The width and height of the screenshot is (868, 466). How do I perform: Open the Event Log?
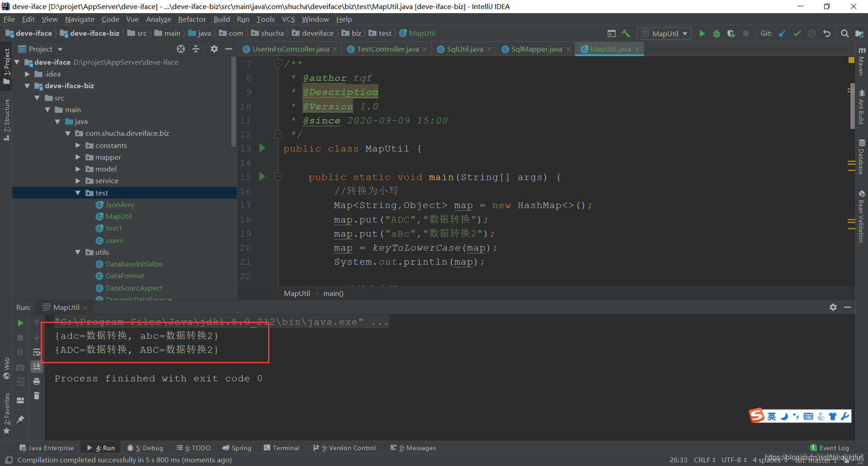[x=830, y=448]
